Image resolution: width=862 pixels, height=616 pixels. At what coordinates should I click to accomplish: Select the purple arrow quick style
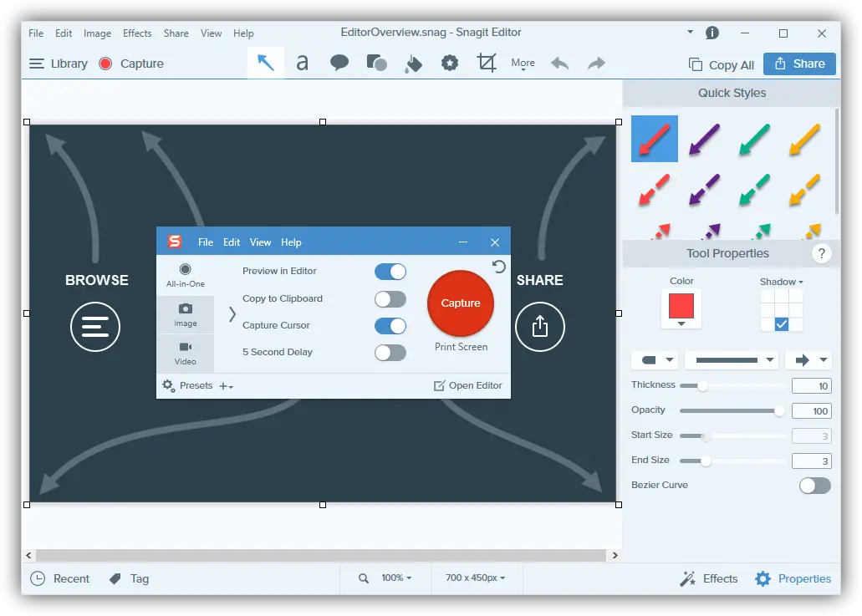click(704, 139)
